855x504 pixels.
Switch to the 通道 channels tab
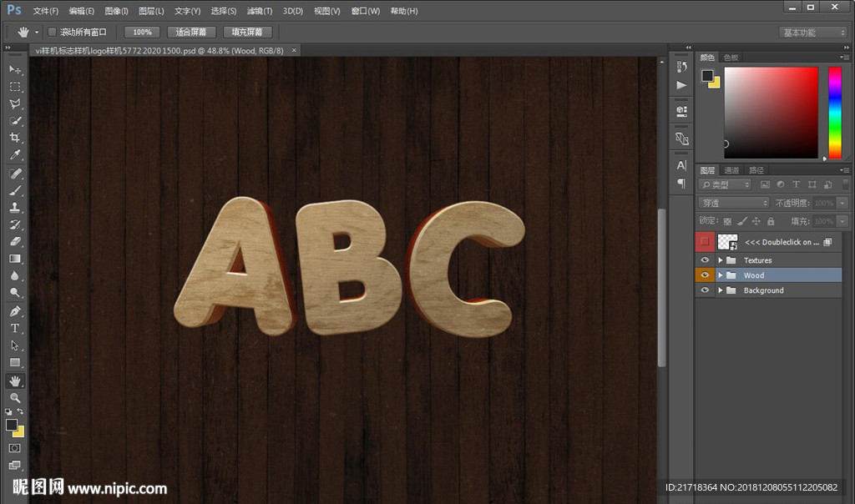[731, 170]
